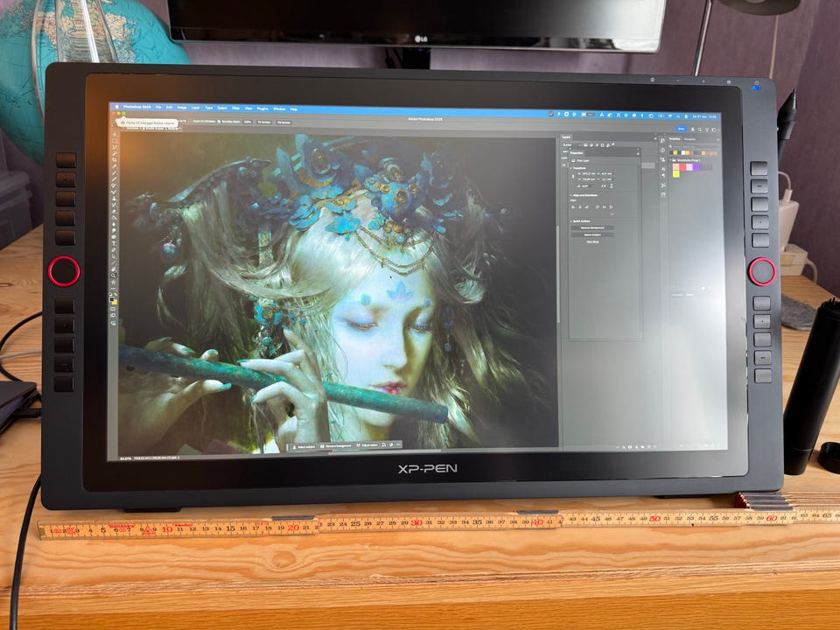Image resolution: width=840 pixels, height=630 pixels.
Task: Open the top icon in collapsed panel dock
Action: click(x=662, y=140)
